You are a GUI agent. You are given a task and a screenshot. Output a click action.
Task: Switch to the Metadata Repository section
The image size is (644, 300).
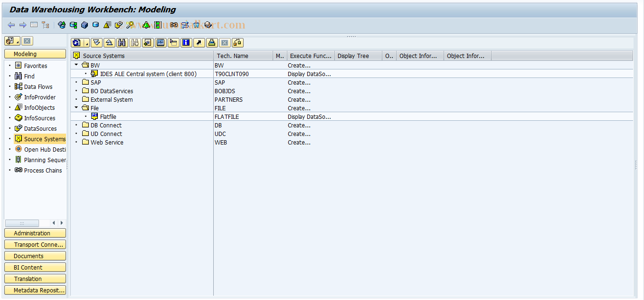pyautogui.click(x=35, y=290)
